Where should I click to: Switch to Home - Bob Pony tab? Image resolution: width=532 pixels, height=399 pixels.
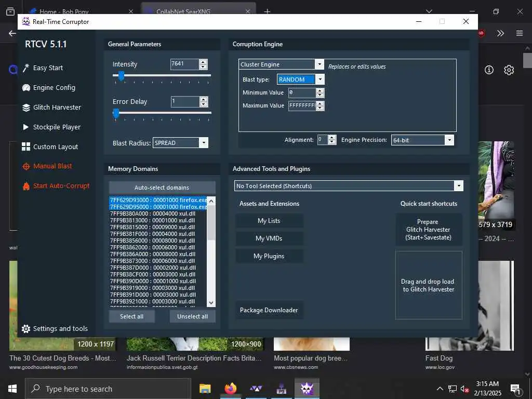63,11
